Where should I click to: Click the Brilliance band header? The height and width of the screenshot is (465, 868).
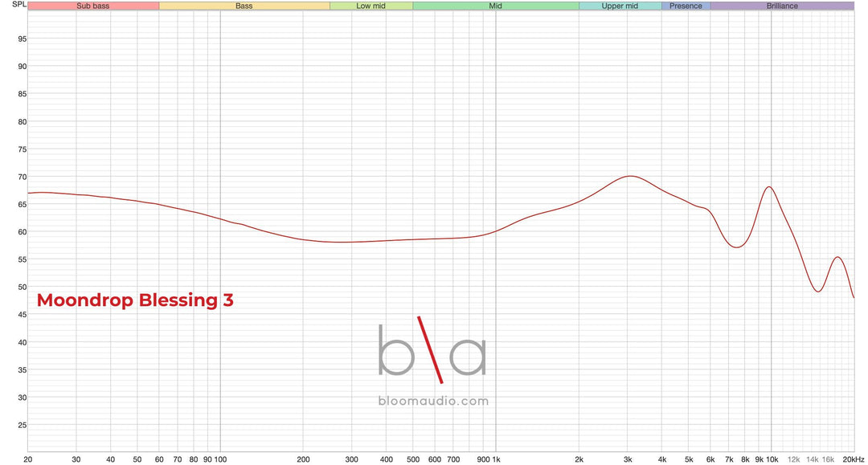coord(782,6)
